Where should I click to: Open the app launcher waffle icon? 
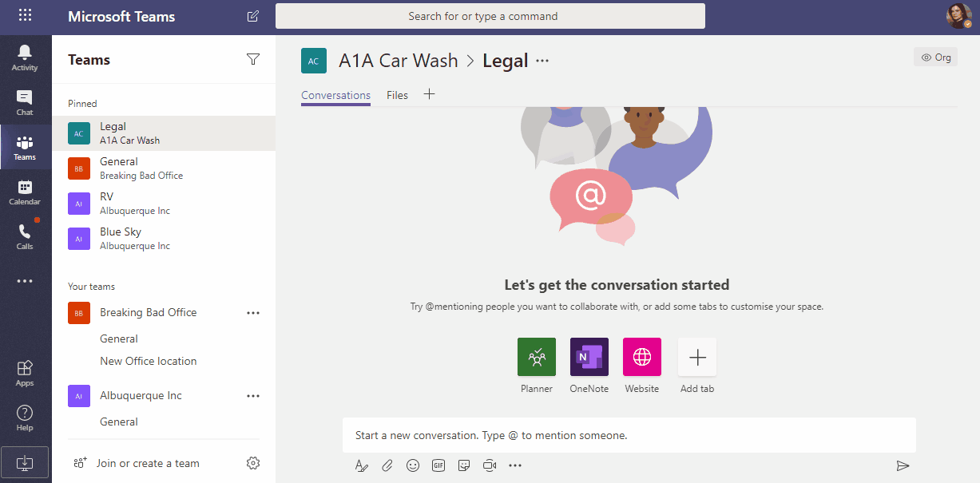(x=25, y=15)
